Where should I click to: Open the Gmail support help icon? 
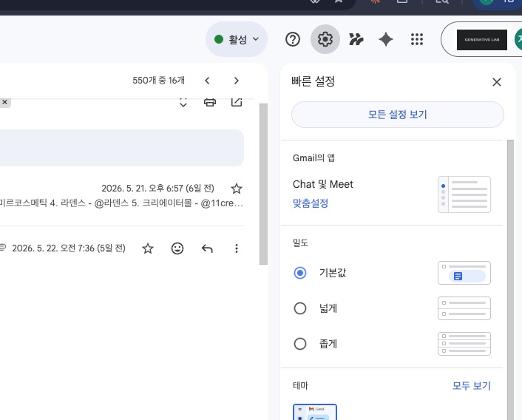point(293,39)
